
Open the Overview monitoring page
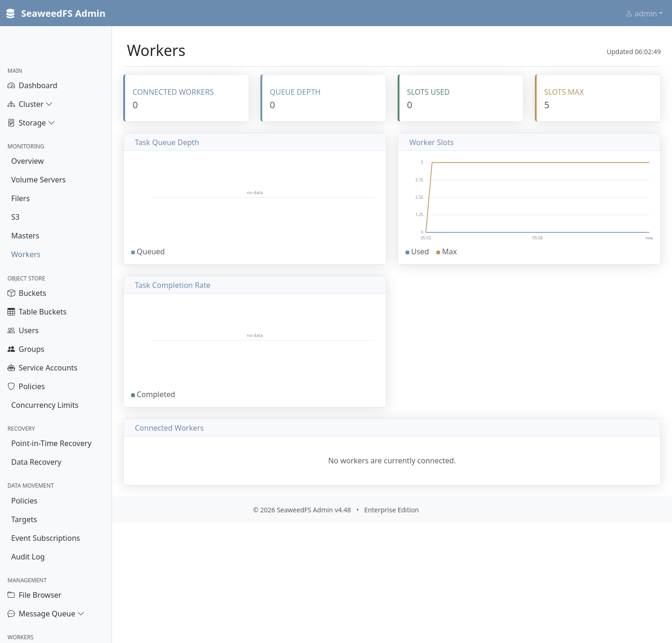(x=28, y=161)
